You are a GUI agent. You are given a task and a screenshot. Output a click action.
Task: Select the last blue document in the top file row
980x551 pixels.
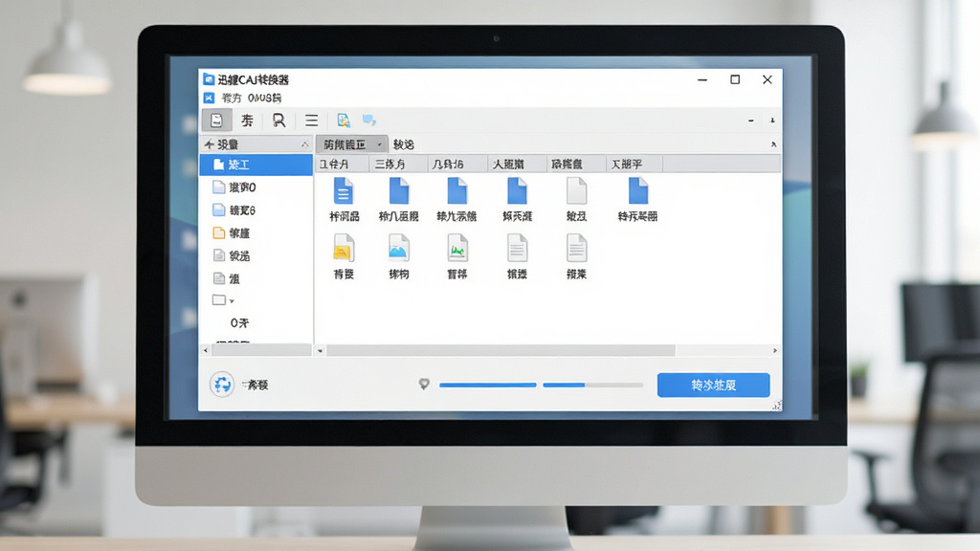tap(638, 191)
